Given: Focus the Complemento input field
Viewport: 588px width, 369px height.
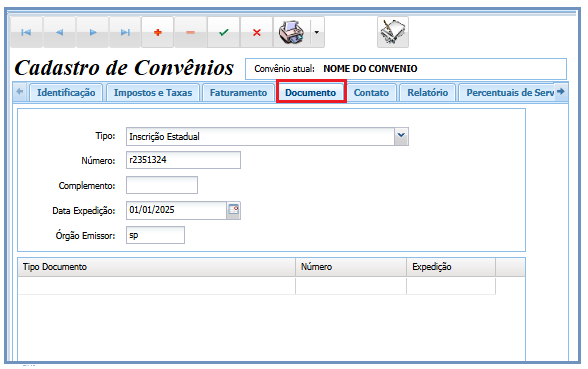Looking at the screenshot, I should (162, 185).
